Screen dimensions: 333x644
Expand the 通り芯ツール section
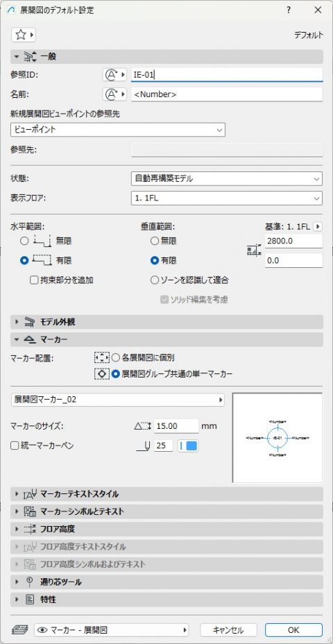[x=17, y=582]
